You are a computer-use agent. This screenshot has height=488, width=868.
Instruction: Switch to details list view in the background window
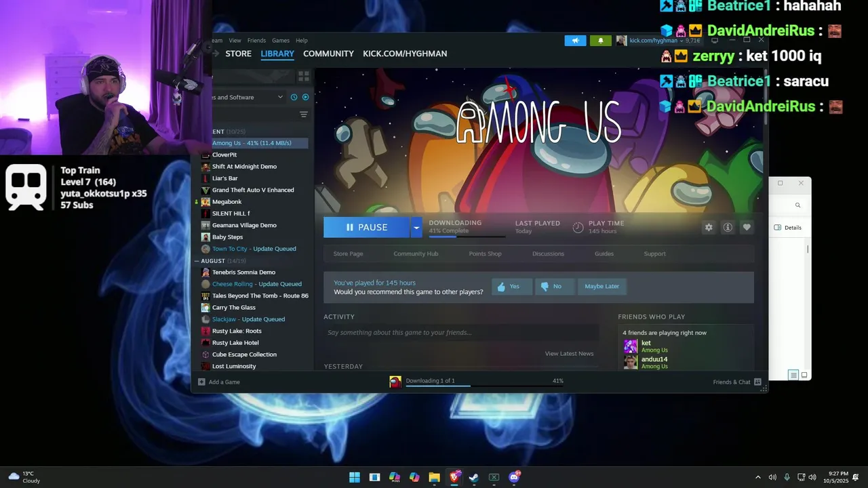coord(793,375)
